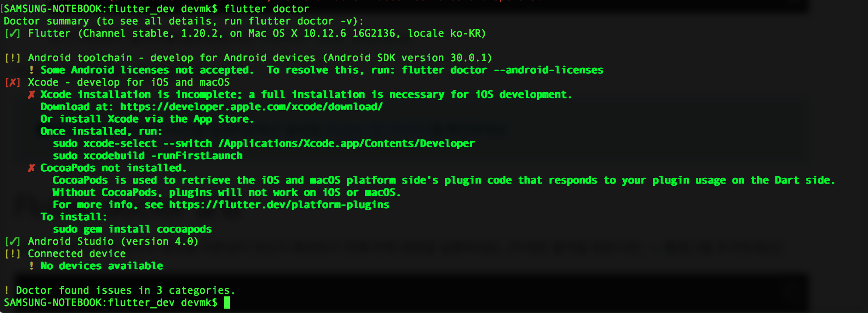
Task: Click 'flutter doctor --android-licenses' command text
Action: [503, 70]
